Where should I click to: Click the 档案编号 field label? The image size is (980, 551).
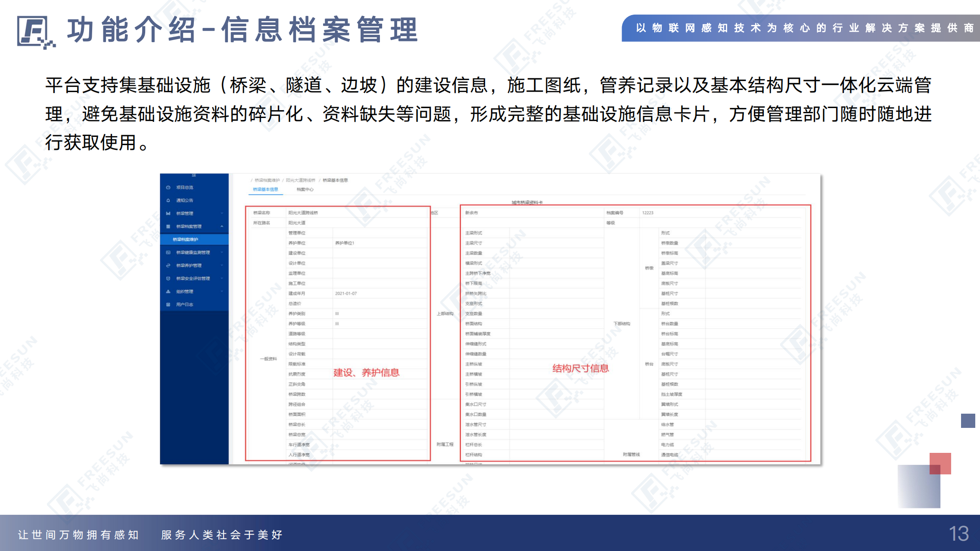(615, 213)
